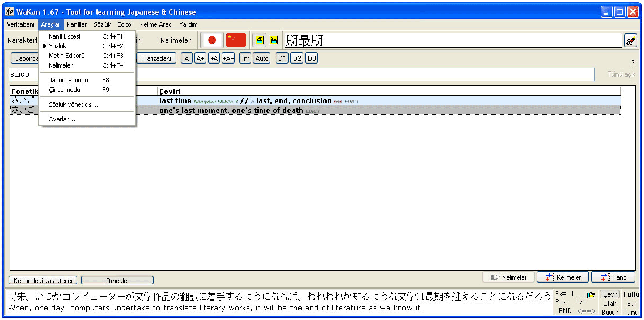Click the RND label
The height and width of the screenshot is (320, 644).
[x=565, y=311]
